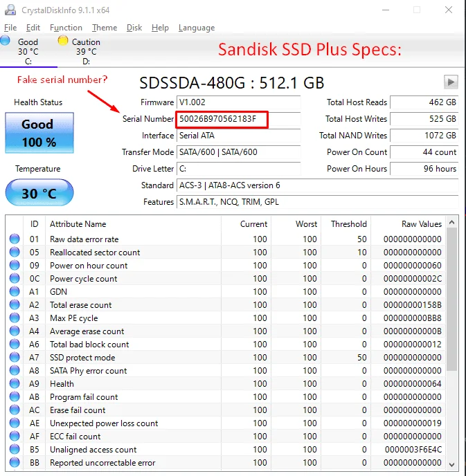This screenshot has width=466, height=476.
Task: Close the CrystalDiskInfo window
Action: coord(449,10)
